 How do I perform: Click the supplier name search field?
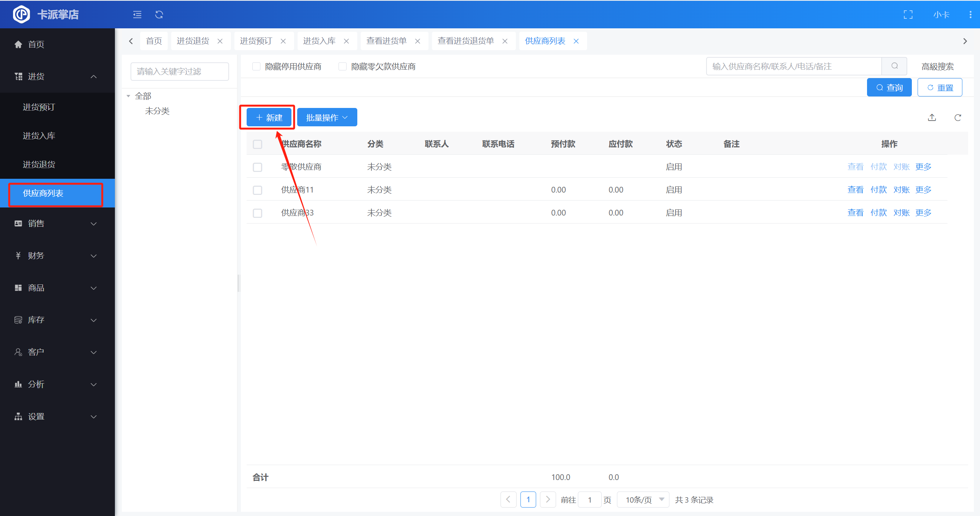pyautogui.click(x=793, y=66)
